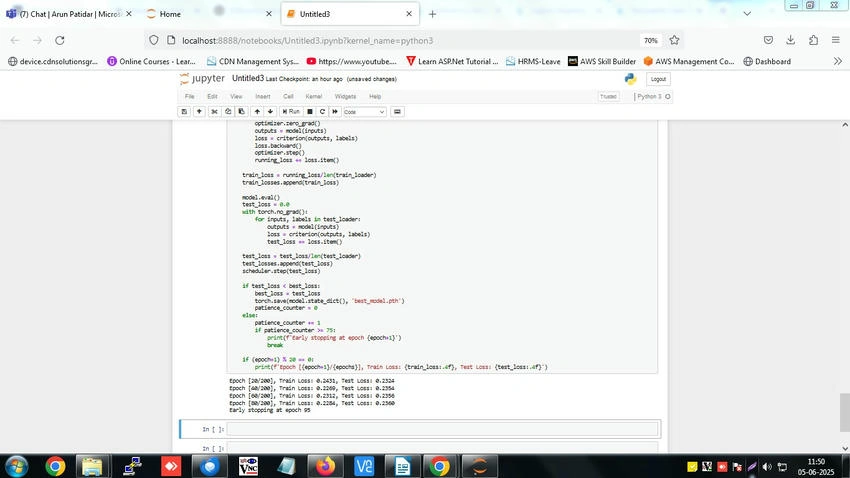The width and height of the screenshot is (850, 478).
Task: Open the Insert menu in Jupyter
Action: tap(263, 96)
